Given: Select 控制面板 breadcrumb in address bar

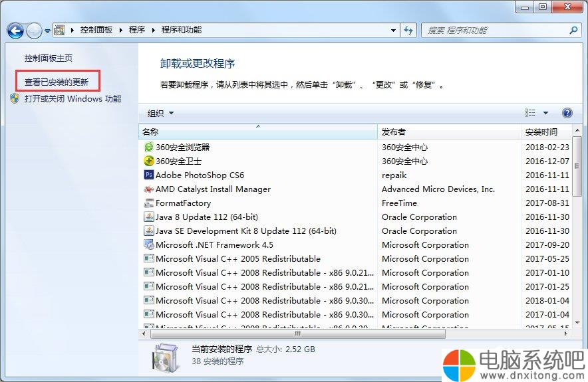Looking at the screenshot, I should (x=96, y=30).
